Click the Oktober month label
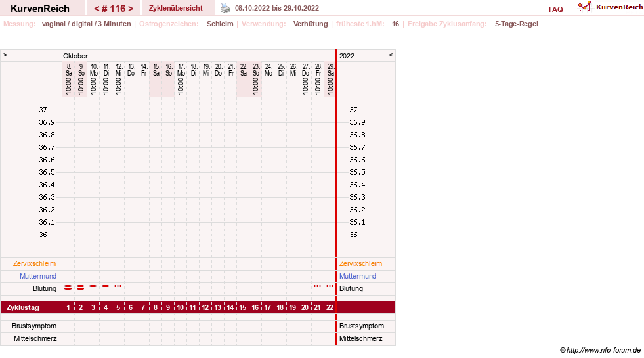 click(x=75, y=56)
